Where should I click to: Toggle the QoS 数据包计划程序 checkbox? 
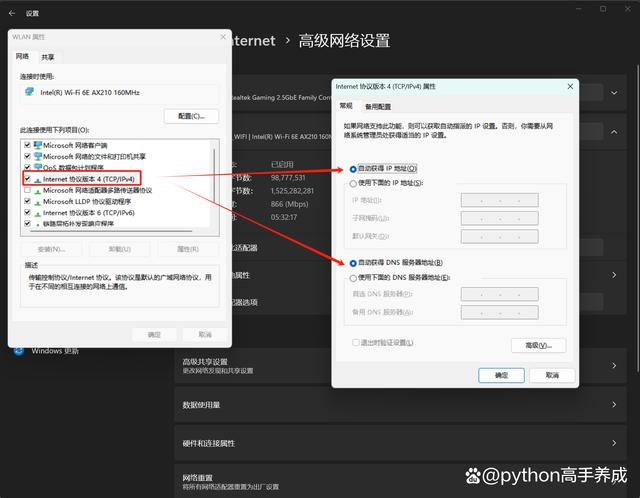pos(27,167)
